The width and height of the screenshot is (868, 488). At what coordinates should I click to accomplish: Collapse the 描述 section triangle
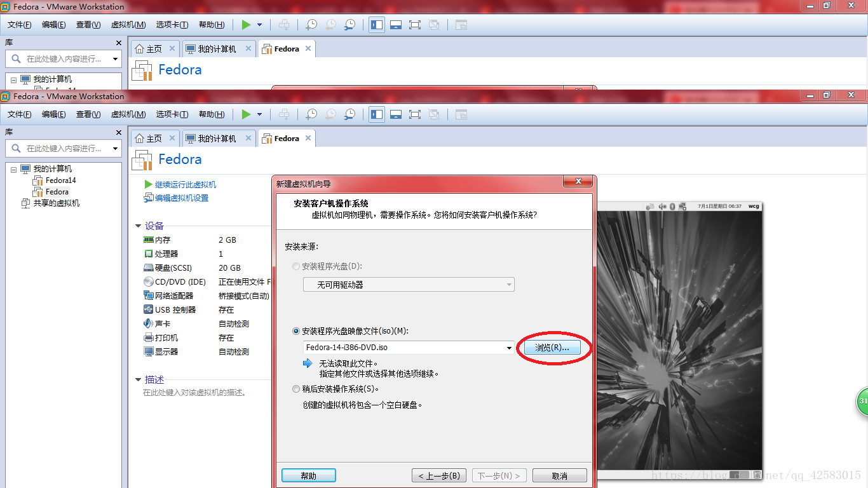pos(139,379)
